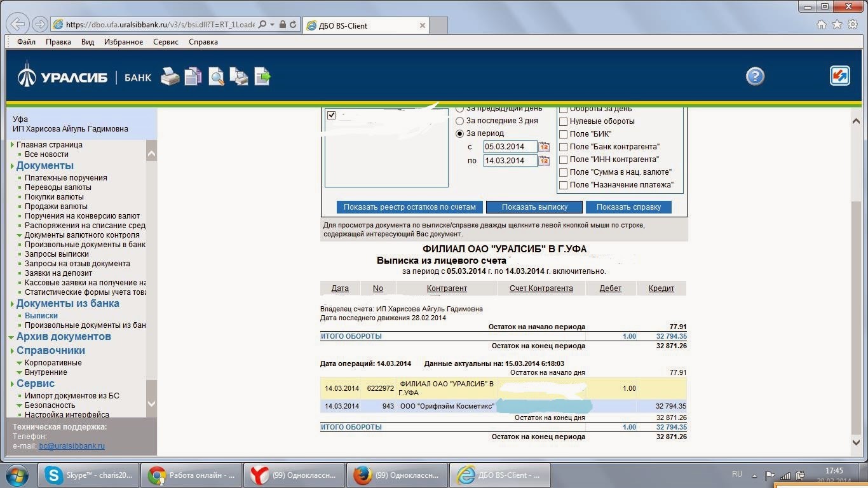Collapse the Документы section in sidebar
Viewport: 868px width, 488px height.
[x=12, y=166]
